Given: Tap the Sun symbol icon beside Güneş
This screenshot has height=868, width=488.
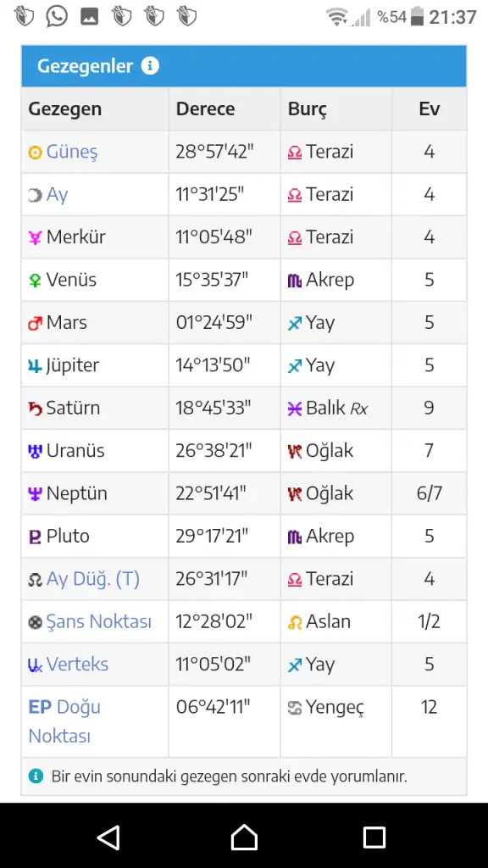Looking at the screenshot, I should [x=35, y=153].
